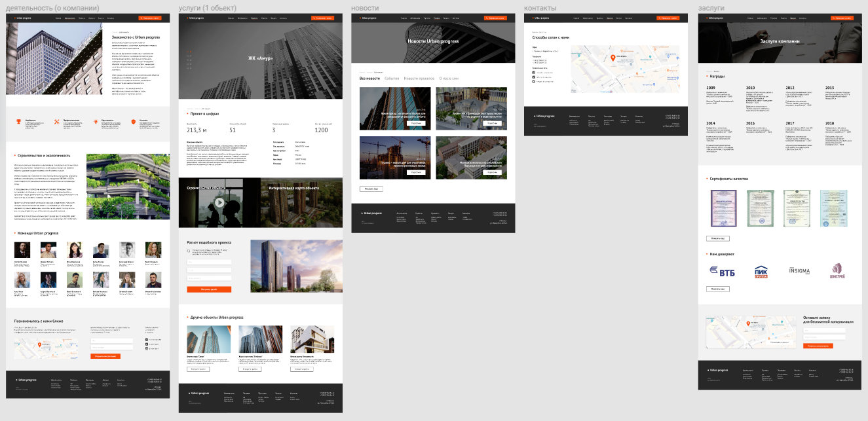The image size is (868, 421).
Task: Click the ПИК Группа partner logo
Action: (x=761, y=270)
